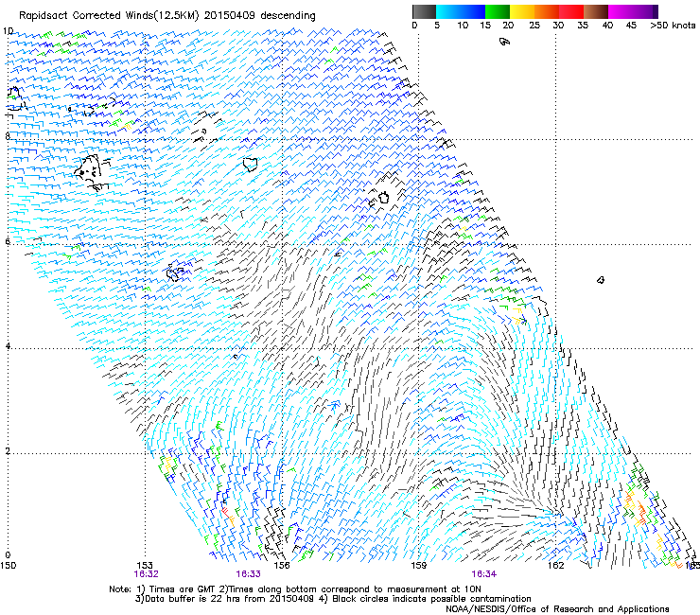The height and width of the screenshot is (615, 700).
Task: Click the NOAA/NESDIS credit text
Action: click(x=557, y=609)
